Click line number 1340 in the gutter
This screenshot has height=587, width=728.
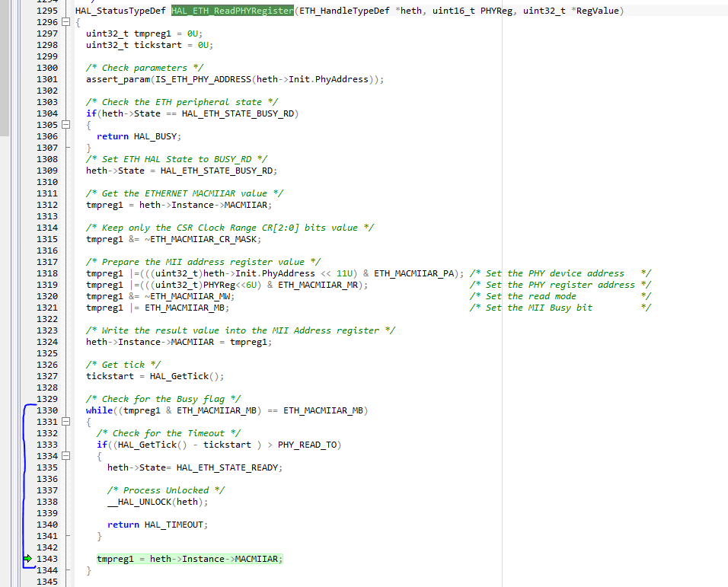pos(47,525)
